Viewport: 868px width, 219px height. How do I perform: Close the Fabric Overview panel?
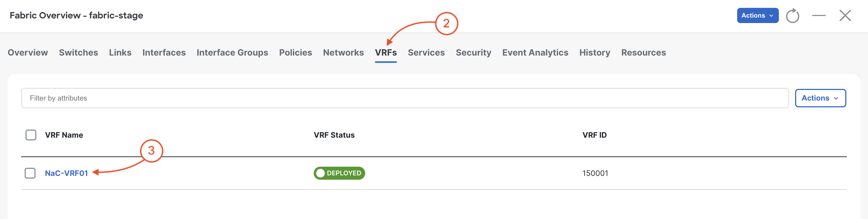pos(845,15)
